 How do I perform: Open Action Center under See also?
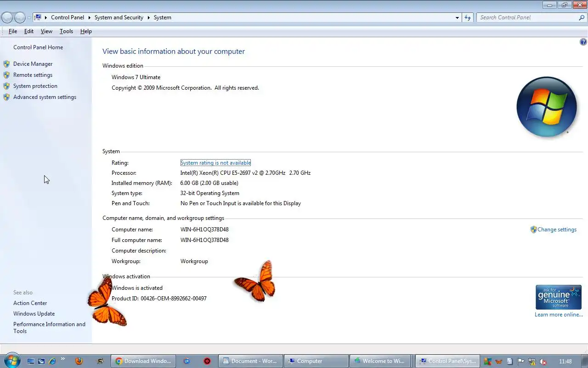[x=30, y=303]
